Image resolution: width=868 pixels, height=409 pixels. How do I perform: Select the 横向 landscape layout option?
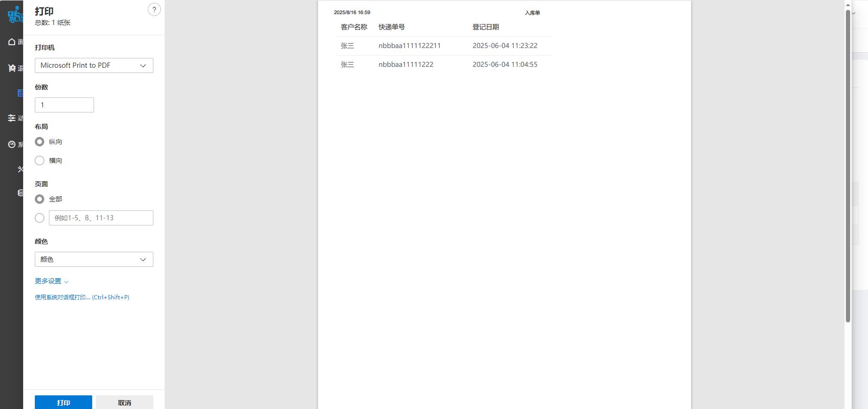pos(40,160)
